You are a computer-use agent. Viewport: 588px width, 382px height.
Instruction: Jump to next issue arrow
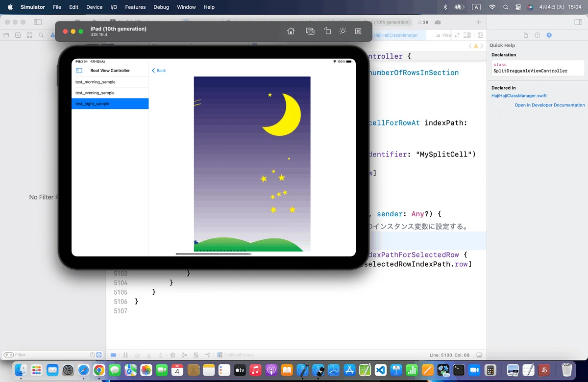pos(482,46)
